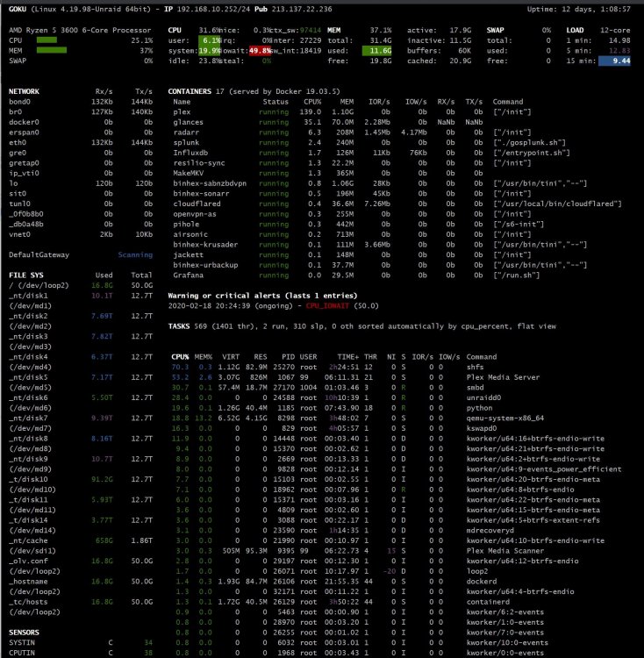Click the processes PID column header
Viewport: 644px width, 658px height.
click(x=288, y=357)
